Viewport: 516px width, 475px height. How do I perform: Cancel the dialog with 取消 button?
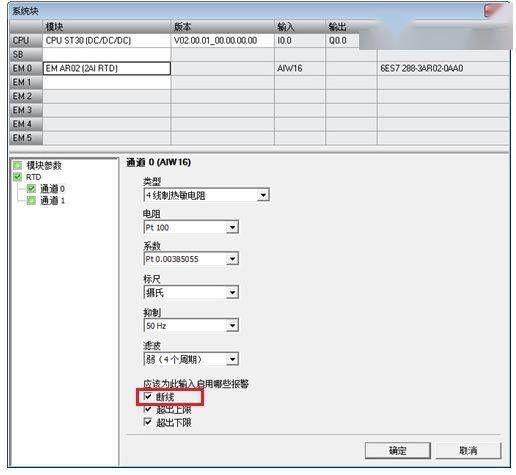(x=468, y=451)
